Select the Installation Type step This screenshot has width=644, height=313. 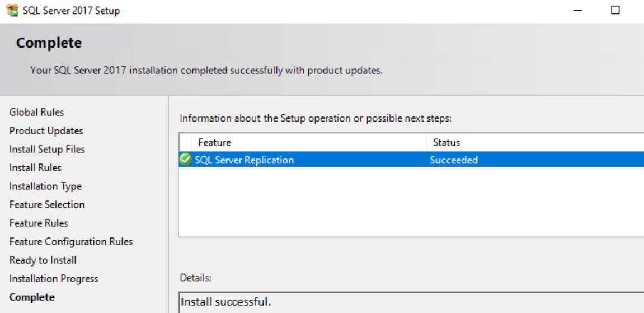[45, 186]
